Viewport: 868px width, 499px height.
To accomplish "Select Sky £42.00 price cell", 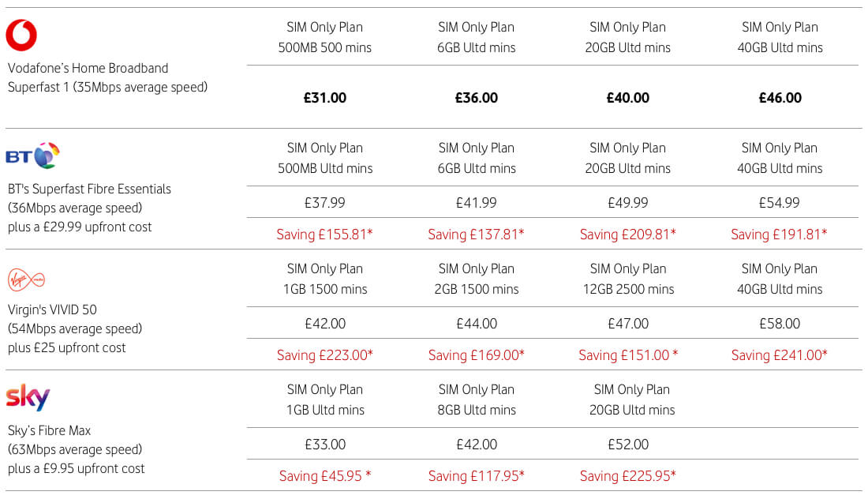I will tap(477, 445).
